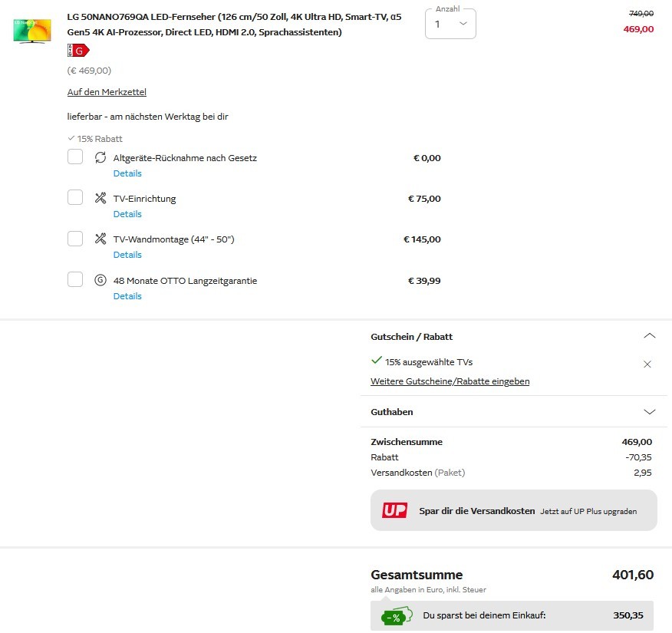
Task: Click the struck-through price 749,00
Action: pos(641,14)
